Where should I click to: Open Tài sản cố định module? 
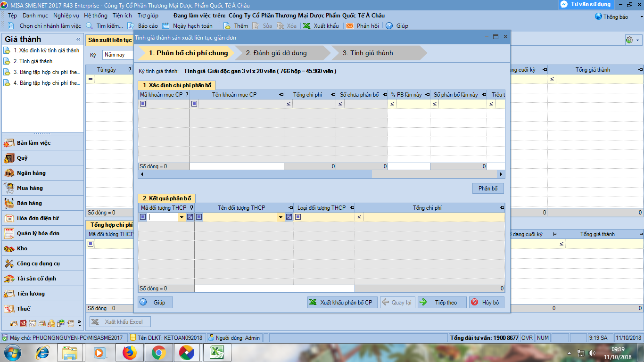42,279
